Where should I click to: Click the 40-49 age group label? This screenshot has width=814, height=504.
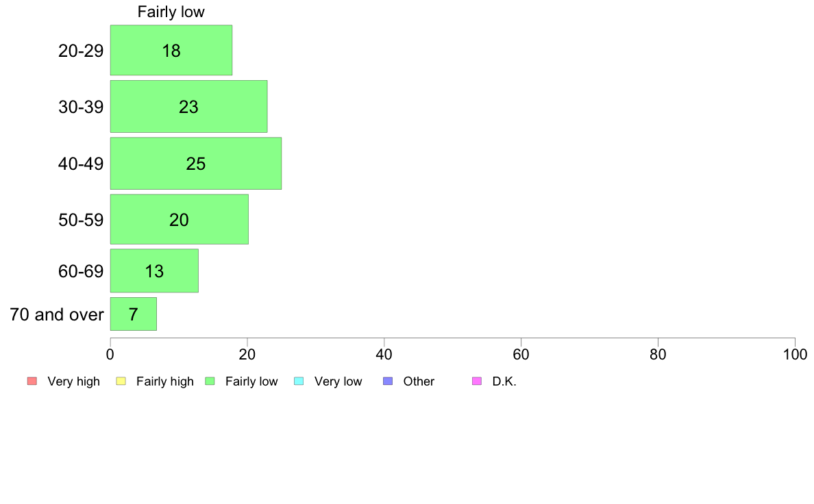81,164
